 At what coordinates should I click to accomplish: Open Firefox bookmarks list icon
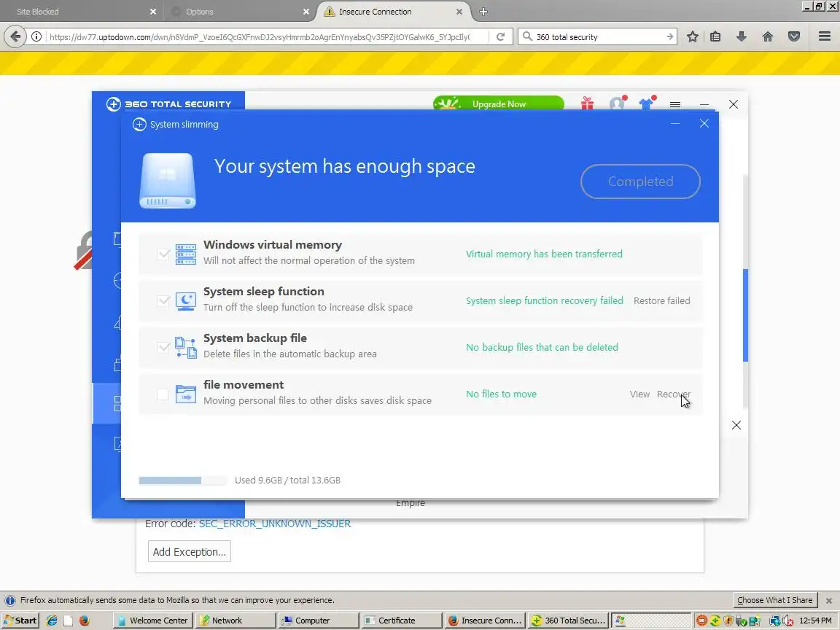point(715,36)
